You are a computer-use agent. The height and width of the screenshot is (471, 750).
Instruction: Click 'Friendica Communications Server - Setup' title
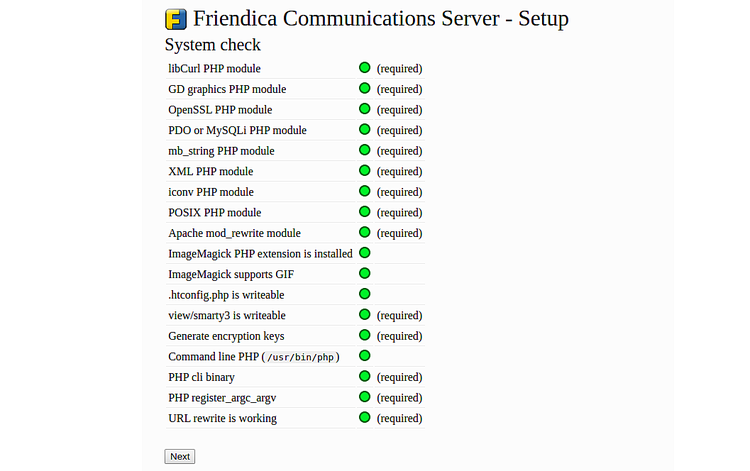coord(381,19)
